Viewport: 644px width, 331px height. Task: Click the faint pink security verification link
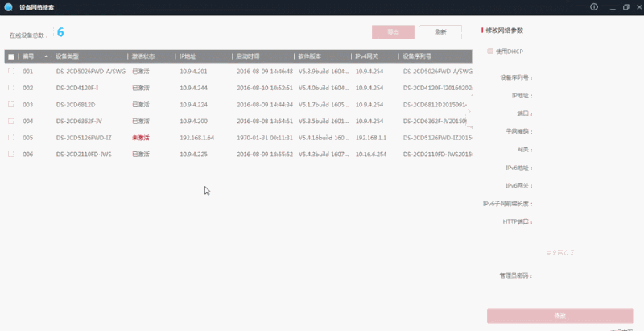[x=559, y=253]
